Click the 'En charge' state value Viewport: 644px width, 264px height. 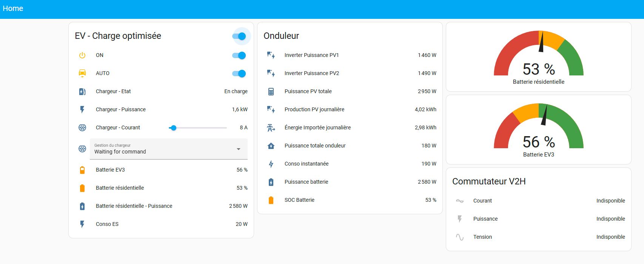(x=236, y=91)
